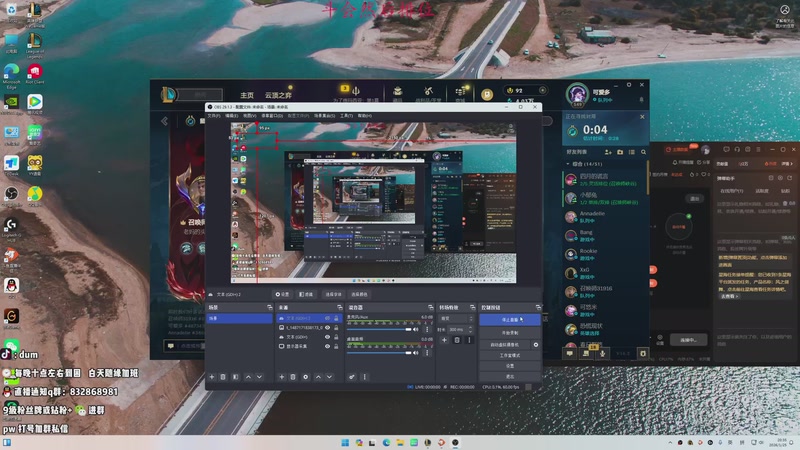This screenshot has width=800, height=450.
Task: Toggle lock on the image source
Action: [336, 327]
